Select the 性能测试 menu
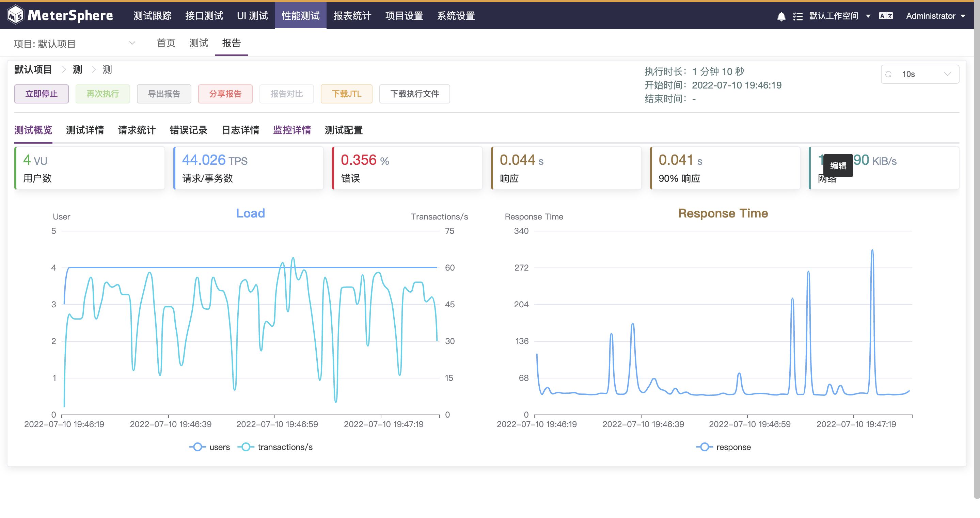Screen dimensions: 980x518 (x=301, y=16)
